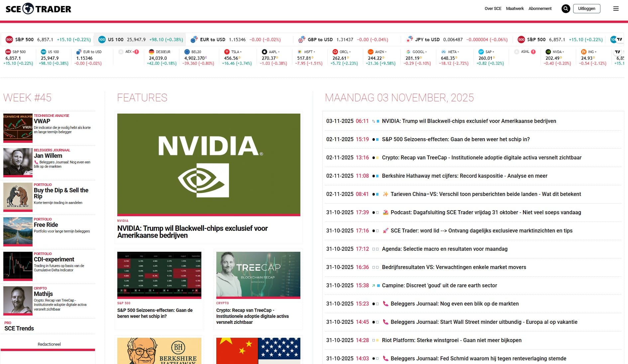
Task: Click the META infinity icon in the ticker
Action: (x=443, y=52)
